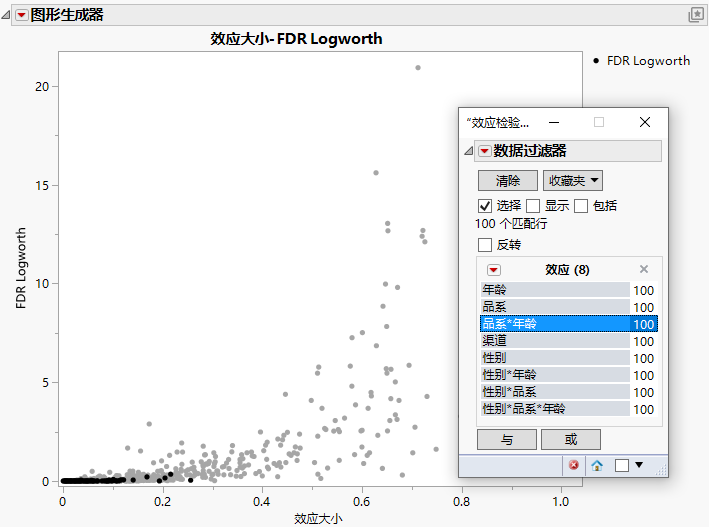
Task: Open the dropdown arrow in the filter status bar
Action: point(639,465)
